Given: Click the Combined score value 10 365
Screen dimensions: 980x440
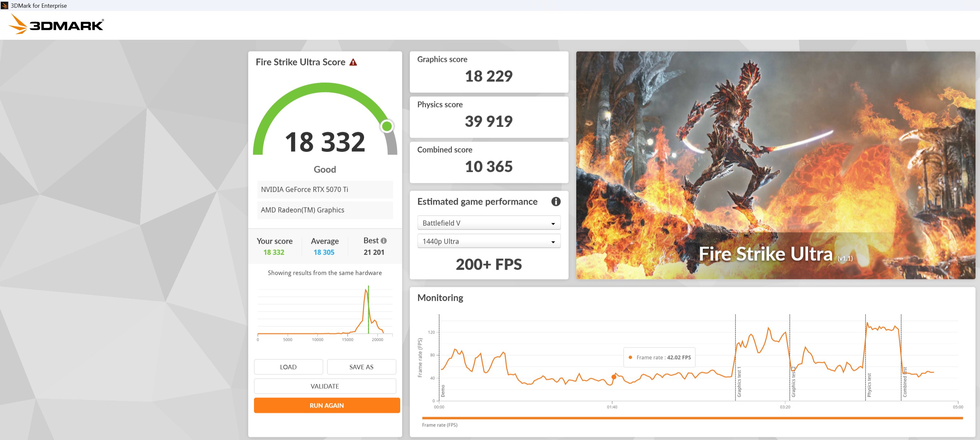Looking at the screenshot, I should [489, 167].
